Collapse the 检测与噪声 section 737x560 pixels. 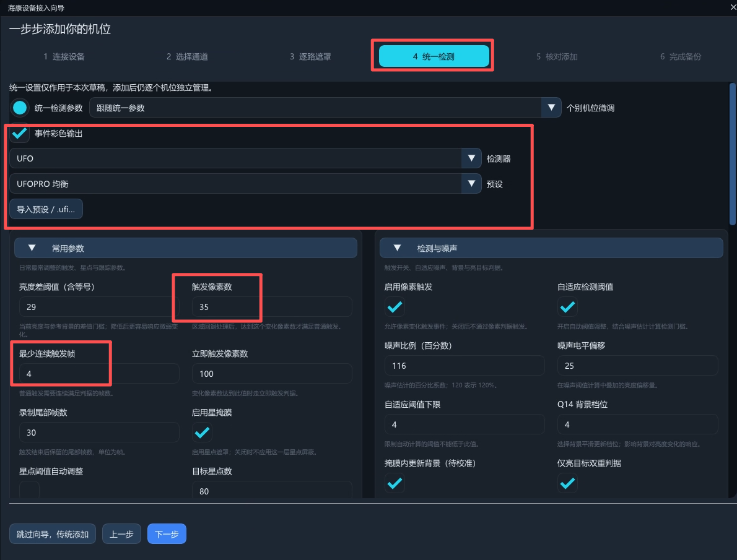(x=551, y=248)
